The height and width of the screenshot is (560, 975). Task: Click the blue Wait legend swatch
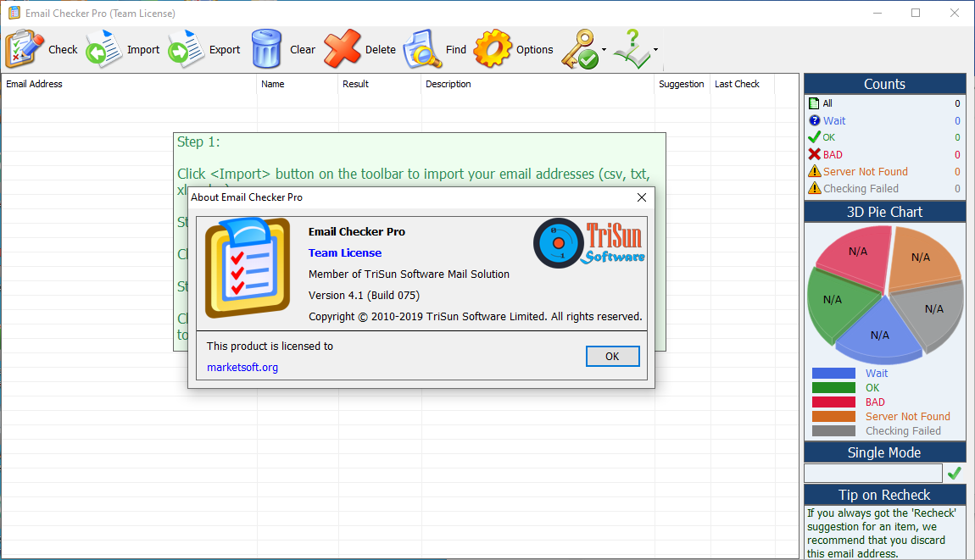pos(833,373)
